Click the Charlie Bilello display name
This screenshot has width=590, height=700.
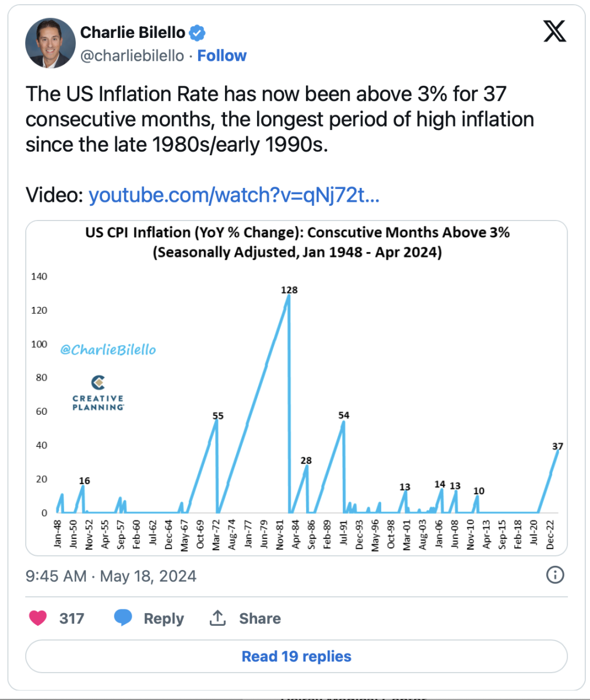coord(132,33)
